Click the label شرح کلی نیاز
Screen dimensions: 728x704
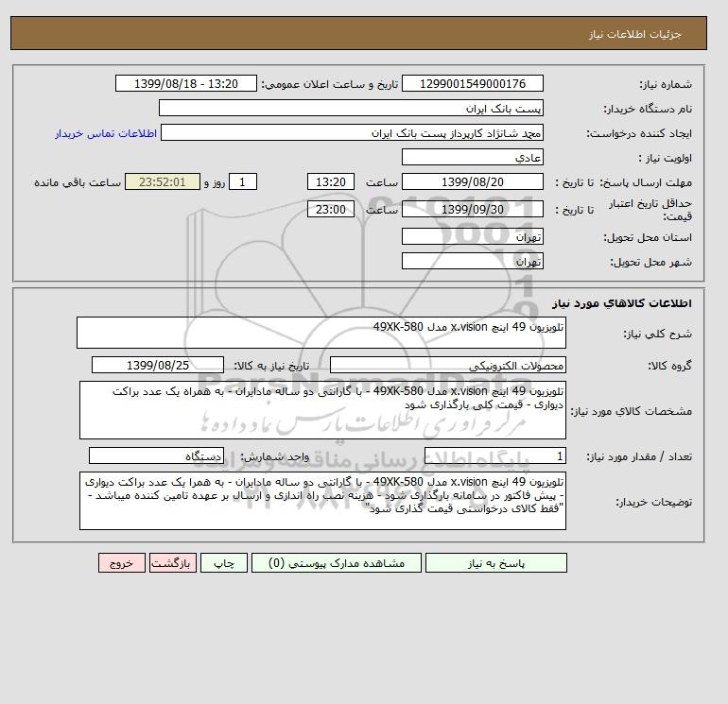657,334
